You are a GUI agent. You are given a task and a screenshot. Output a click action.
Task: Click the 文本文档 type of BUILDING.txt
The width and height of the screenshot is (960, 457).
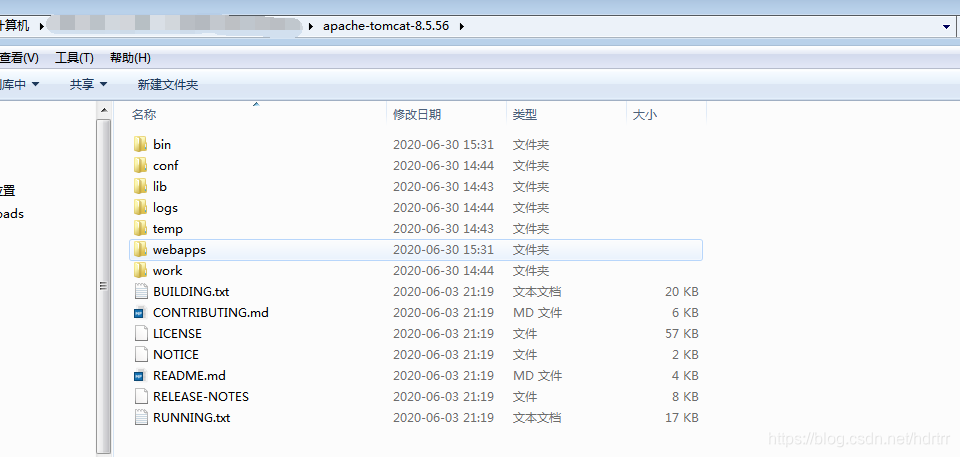click(x=537, y=292)
